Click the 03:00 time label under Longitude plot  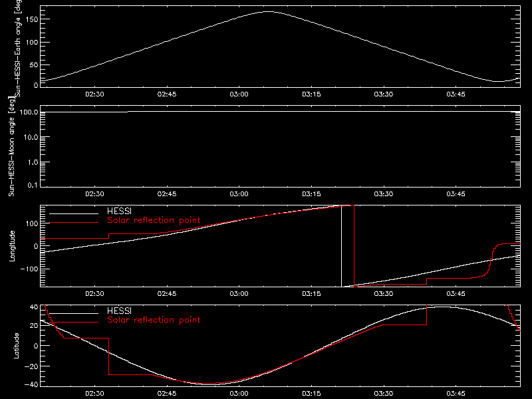(239, 294)
